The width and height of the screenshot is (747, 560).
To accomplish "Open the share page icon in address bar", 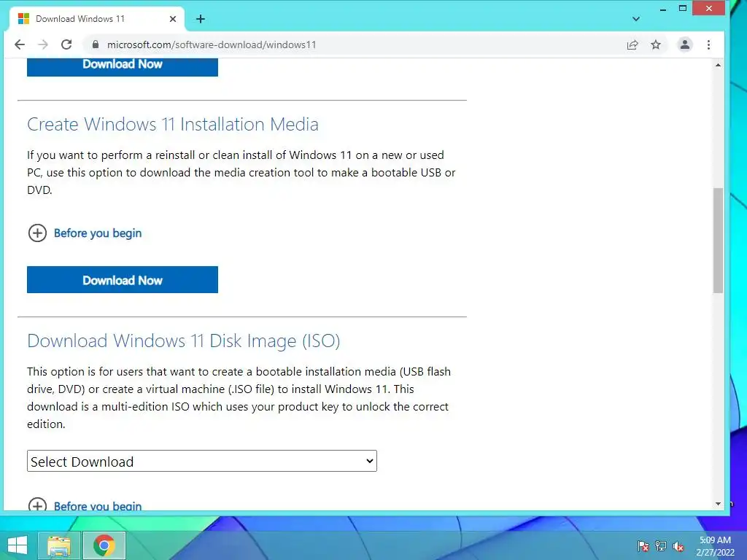I will (x=632, y=44).
